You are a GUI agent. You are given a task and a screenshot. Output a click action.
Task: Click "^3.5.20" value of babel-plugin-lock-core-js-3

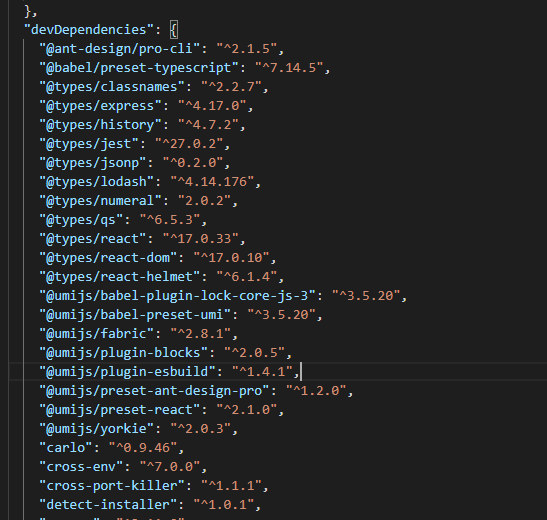366,296
